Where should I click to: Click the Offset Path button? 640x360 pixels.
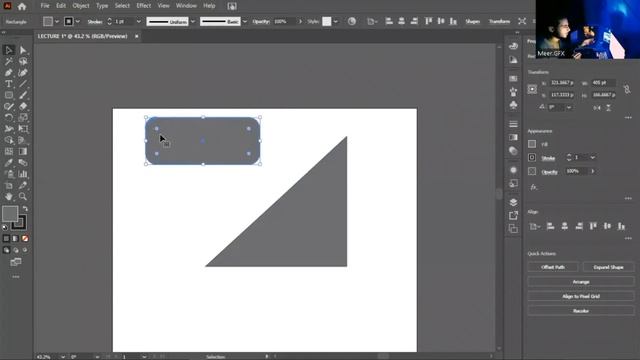[x=553, y=267]
